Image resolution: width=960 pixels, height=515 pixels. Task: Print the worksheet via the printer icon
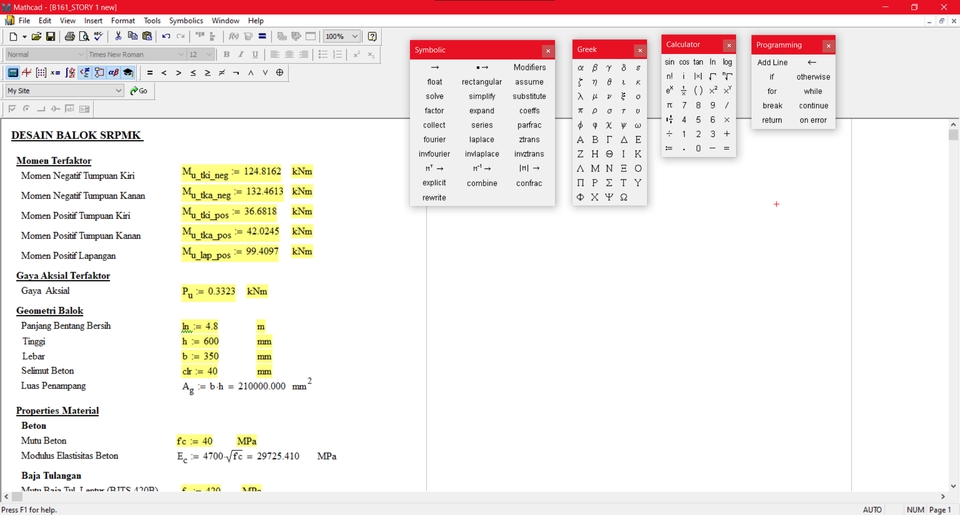point(70,37)
